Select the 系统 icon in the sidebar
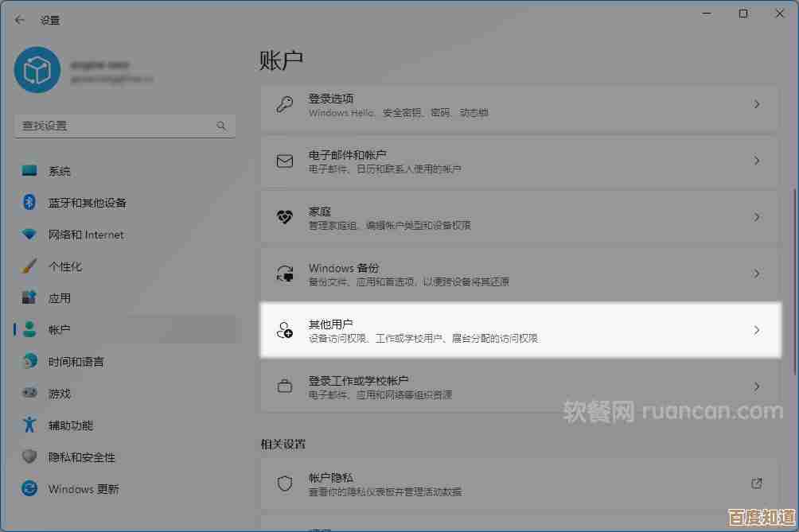Viewport: 799px width, 532px height. tap(28, 170)
